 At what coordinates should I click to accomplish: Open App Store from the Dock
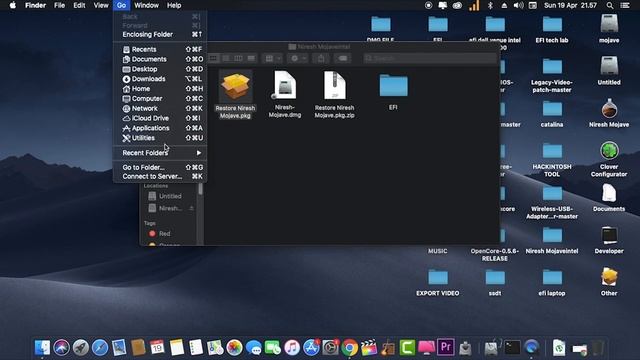(311, 347)
